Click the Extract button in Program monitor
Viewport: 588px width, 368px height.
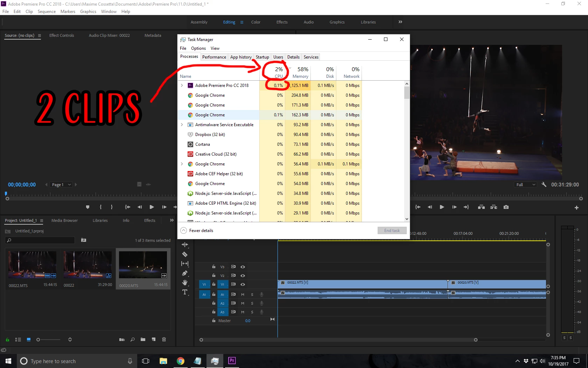pos(493,207)
